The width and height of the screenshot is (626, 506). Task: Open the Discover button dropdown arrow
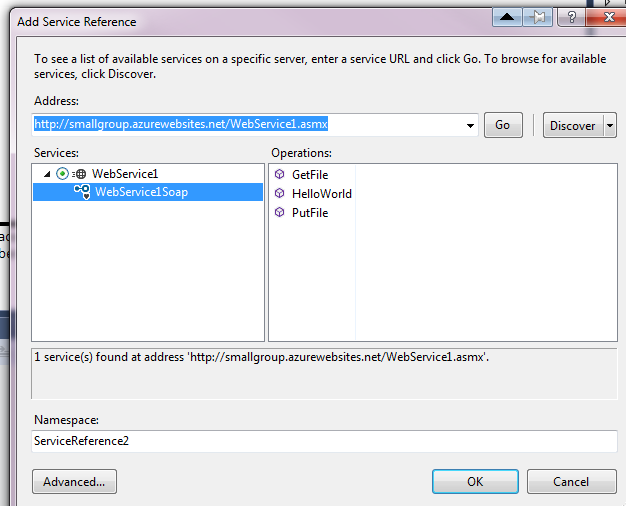tap(610, 125)
